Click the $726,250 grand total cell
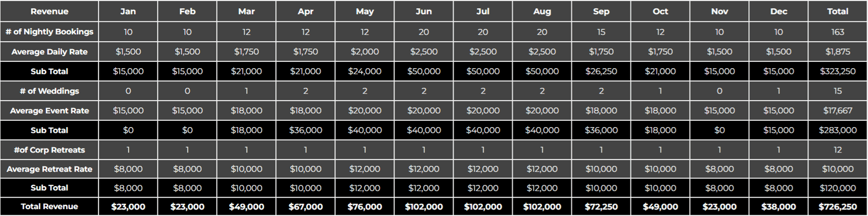The image size is (868, 216). coord(837,206)
